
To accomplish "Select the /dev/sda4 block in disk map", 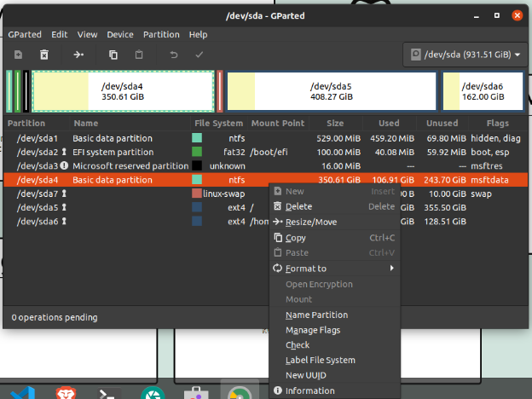I will 123,91.
